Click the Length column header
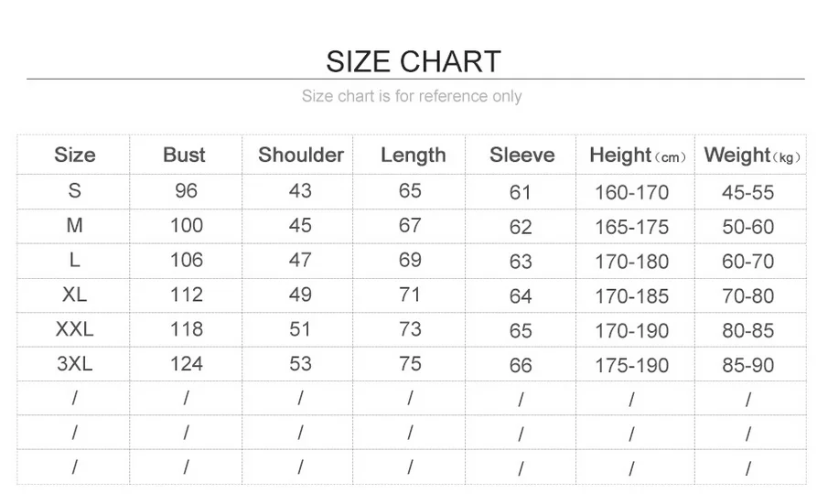Image resolution: width=817 pixels, height=504 pixels. point(413,155)
